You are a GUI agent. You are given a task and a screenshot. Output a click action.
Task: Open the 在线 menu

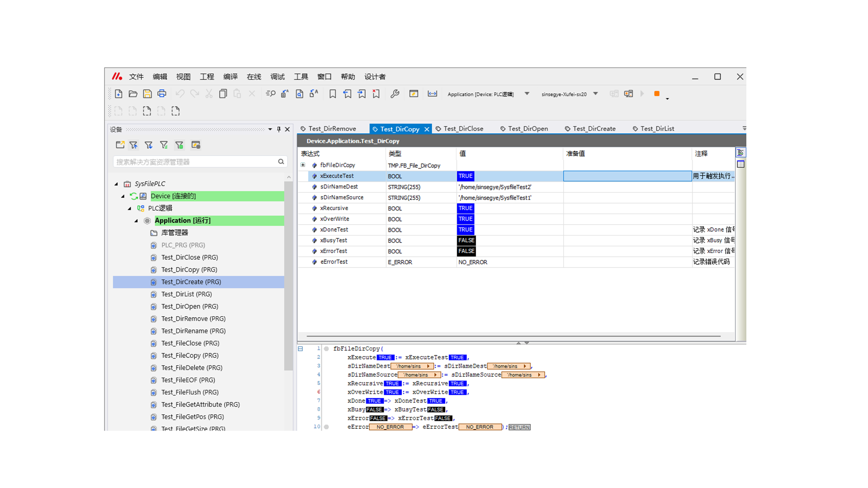point(254,77)
